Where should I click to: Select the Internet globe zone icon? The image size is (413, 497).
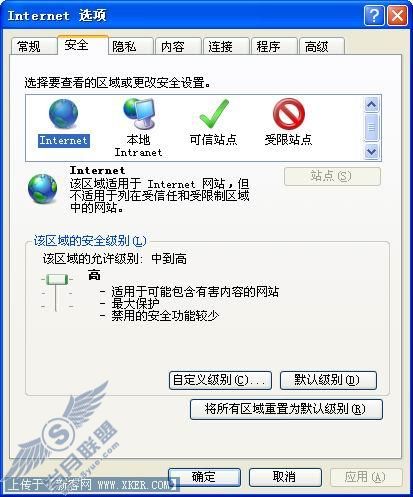point(63,113)
